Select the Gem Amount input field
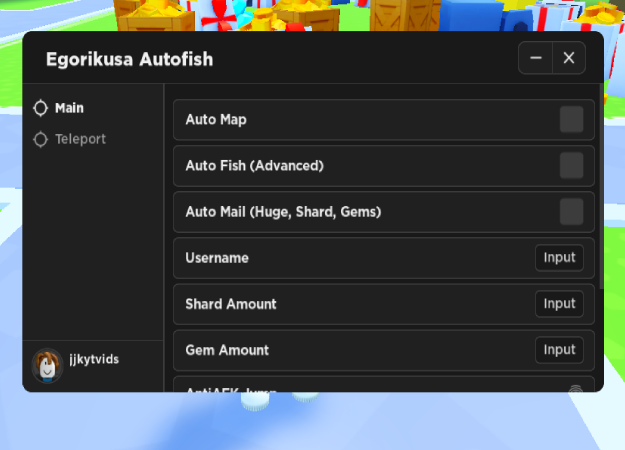Viewport: 625px width, 450px height. [559, 350]
